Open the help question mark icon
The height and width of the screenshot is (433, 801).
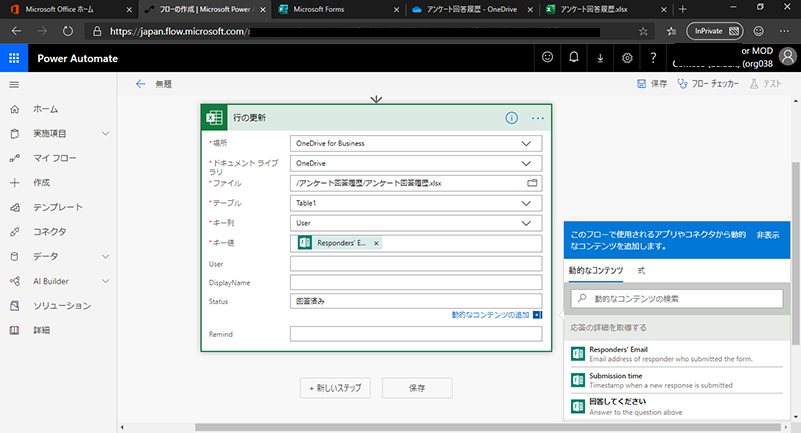point(653,58)
